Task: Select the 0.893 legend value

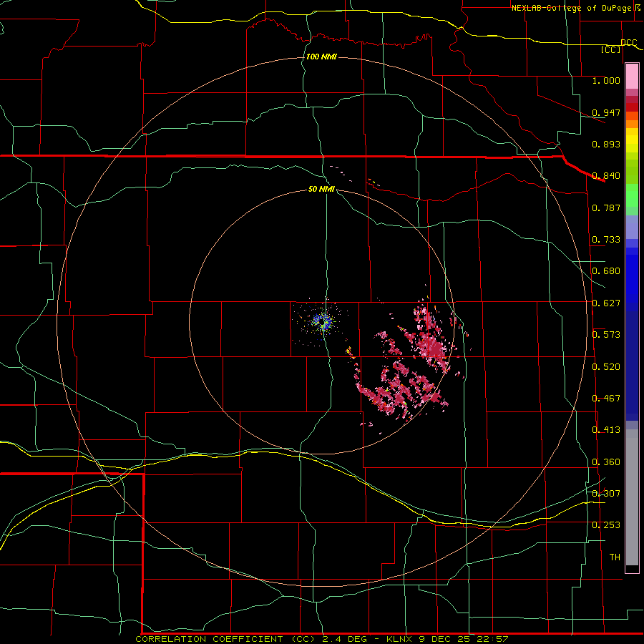Action: 606,144
